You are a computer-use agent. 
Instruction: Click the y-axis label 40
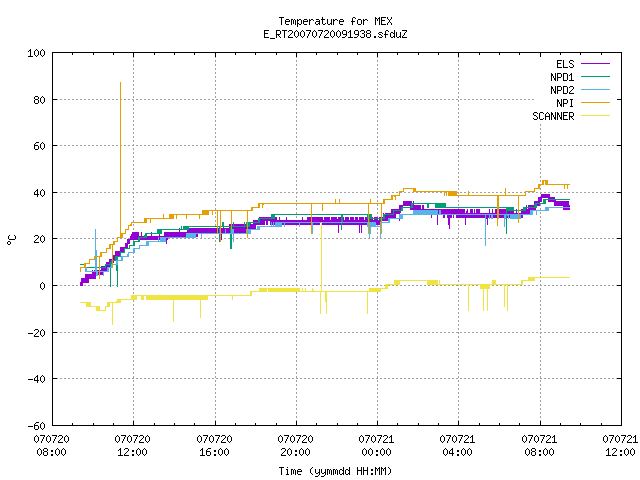[39, 193]
